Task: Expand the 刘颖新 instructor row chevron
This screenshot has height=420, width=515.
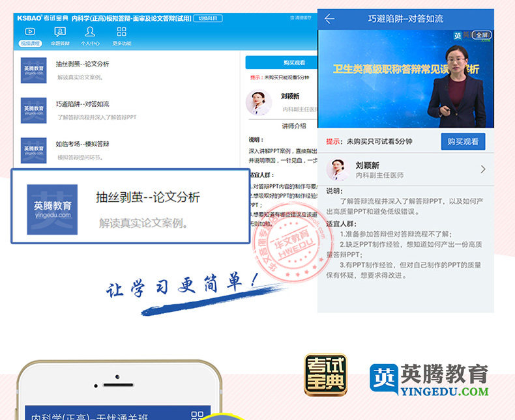Action: [483, 169]
